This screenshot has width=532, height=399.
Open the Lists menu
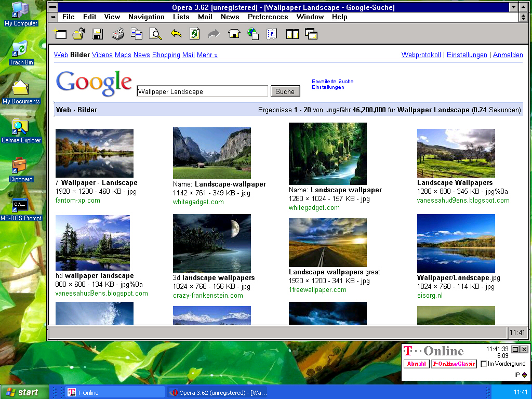click(x=181, y=17)
